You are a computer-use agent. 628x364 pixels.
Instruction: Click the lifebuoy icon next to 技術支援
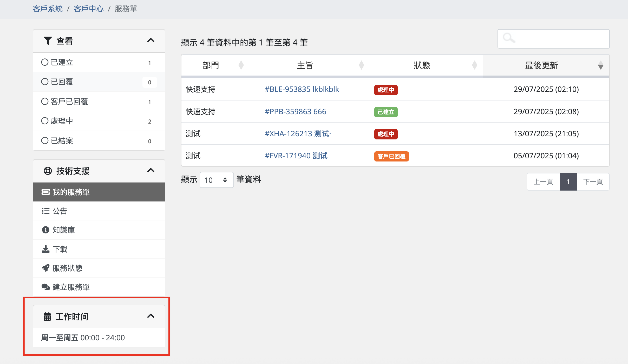(48, 171)
